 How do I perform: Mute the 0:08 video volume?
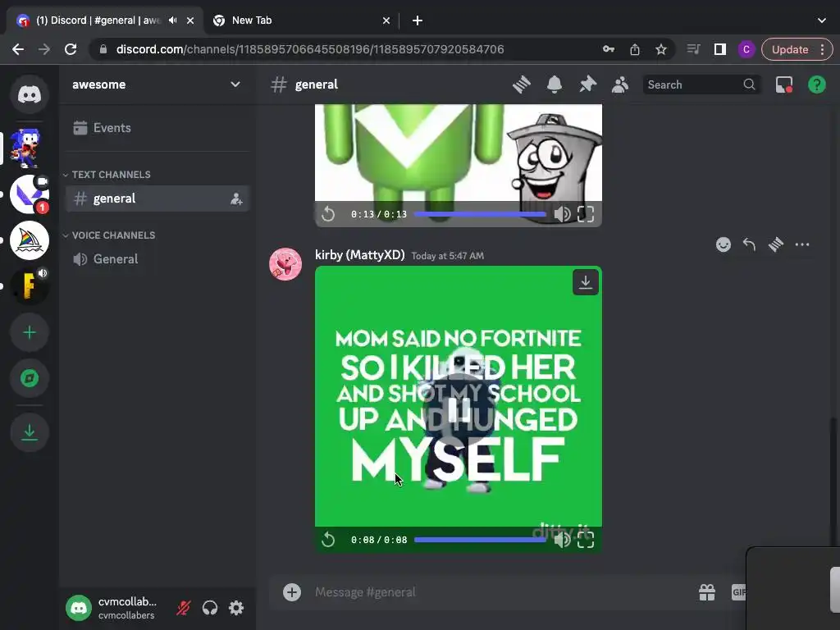point(562,540)
